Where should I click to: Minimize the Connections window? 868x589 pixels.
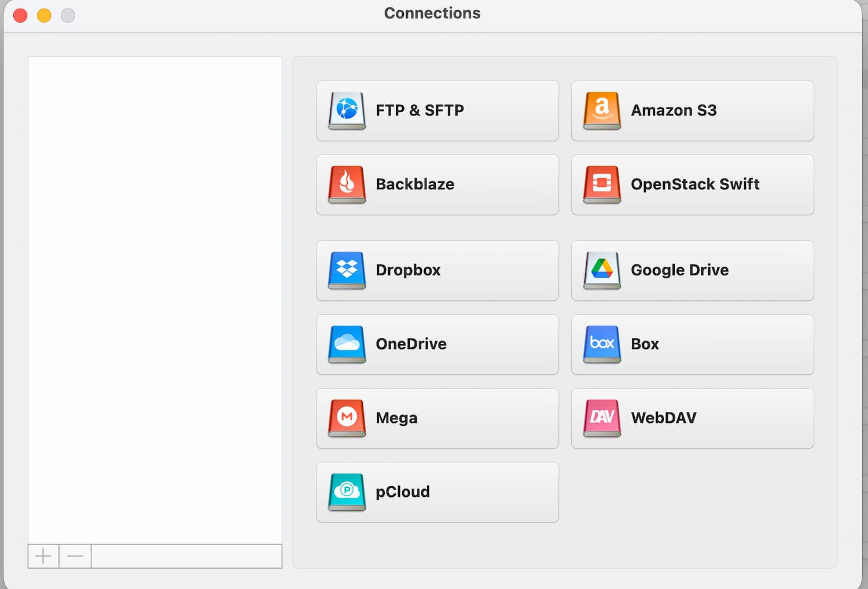pos(44,16)
